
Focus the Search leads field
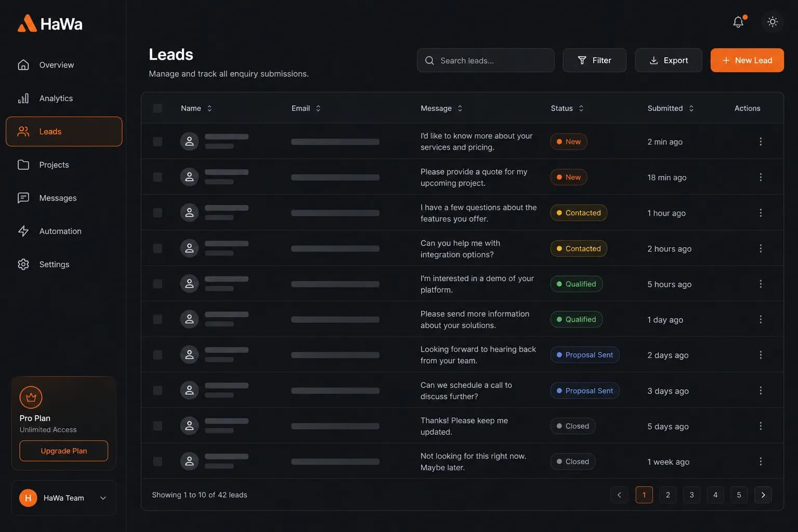(485, 60)
